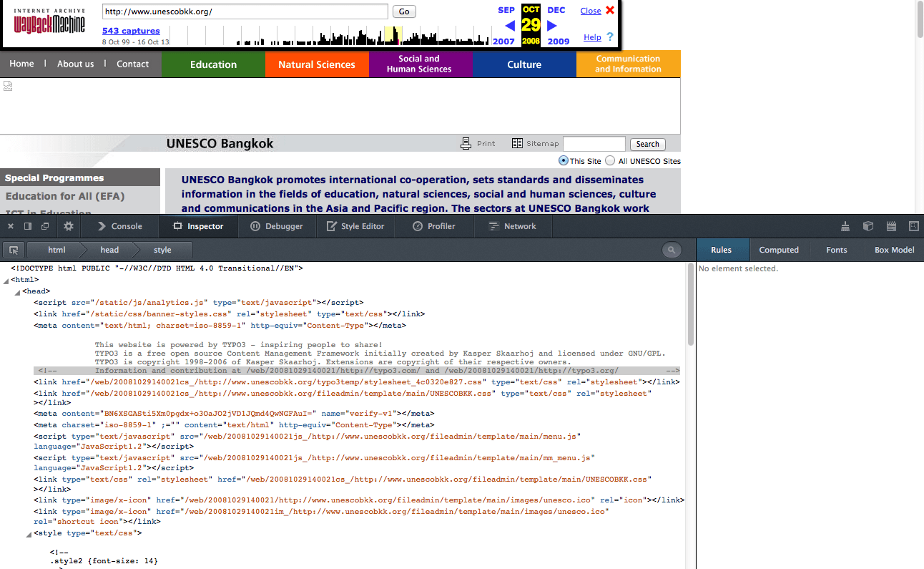Open the orange Natural Sciences section
The width and height of the screenshot is (924, 569).
tap(317, 64)
